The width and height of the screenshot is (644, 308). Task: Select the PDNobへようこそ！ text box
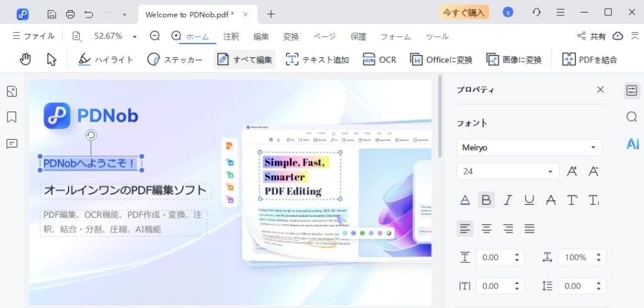coord(91,163)
